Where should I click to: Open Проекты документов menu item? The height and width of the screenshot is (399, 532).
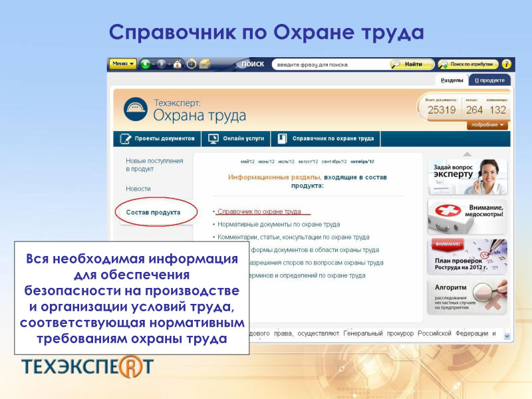pos(157,138)
